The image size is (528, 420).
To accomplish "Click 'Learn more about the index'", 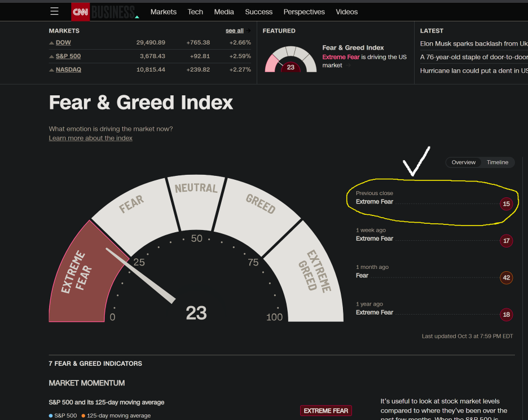I will pyautogui.click(x=91, y=138).
